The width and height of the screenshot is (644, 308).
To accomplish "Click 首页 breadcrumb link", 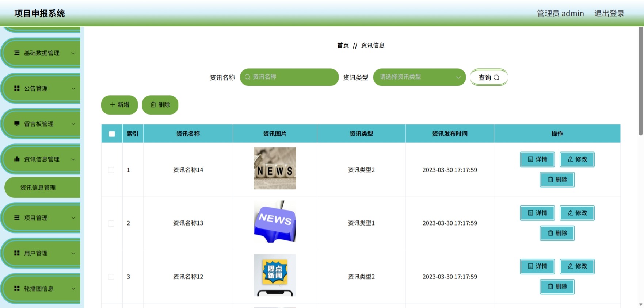I will pos(343,45).
